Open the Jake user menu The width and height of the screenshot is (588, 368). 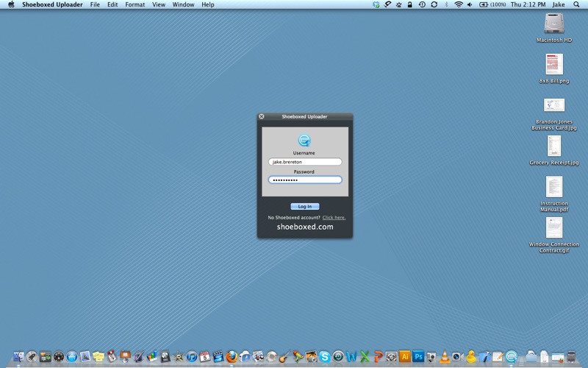(559, 4)
